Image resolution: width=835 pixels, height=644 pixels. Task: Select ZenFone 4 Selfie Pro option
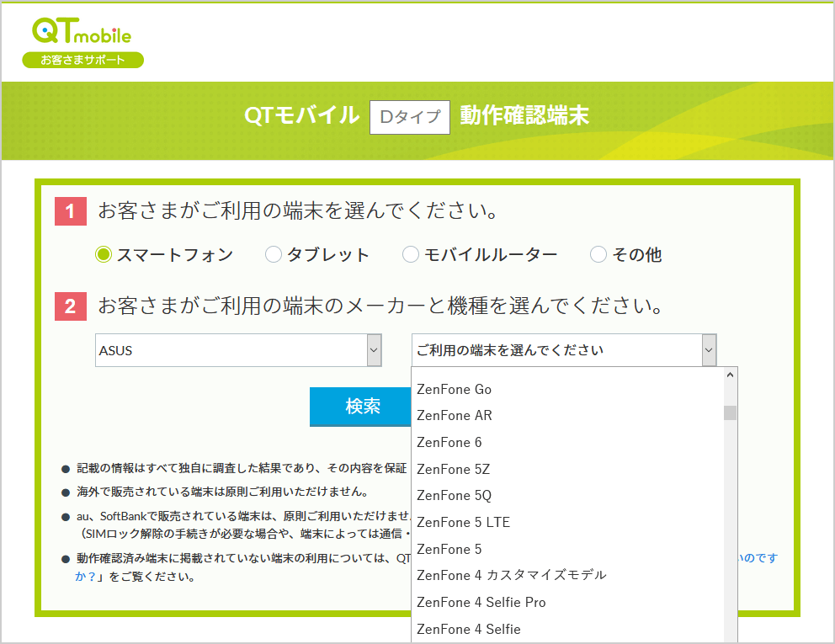[x=567, y=602]
